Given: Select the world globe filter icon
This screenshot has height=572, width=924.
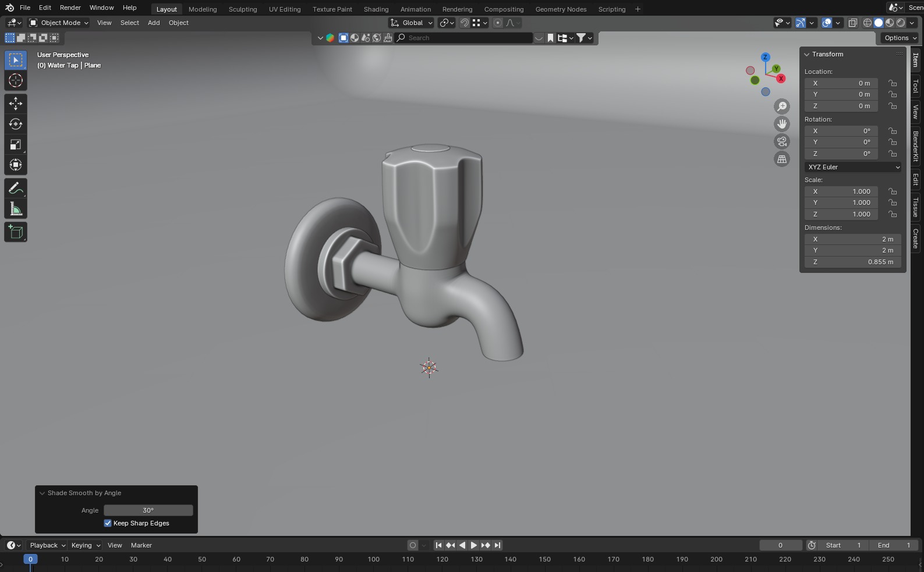Looking at the screenshot, I should point(377,38).
